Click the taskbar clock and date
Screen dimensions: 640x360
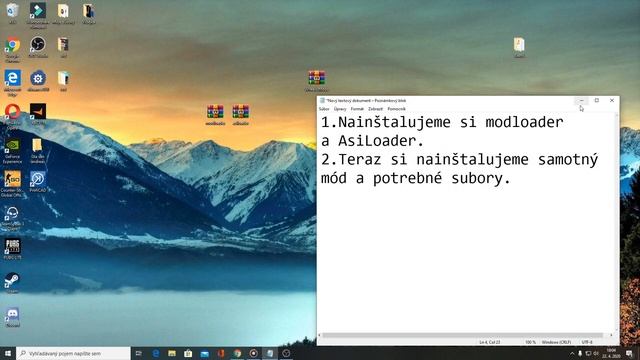coord(611,353)
